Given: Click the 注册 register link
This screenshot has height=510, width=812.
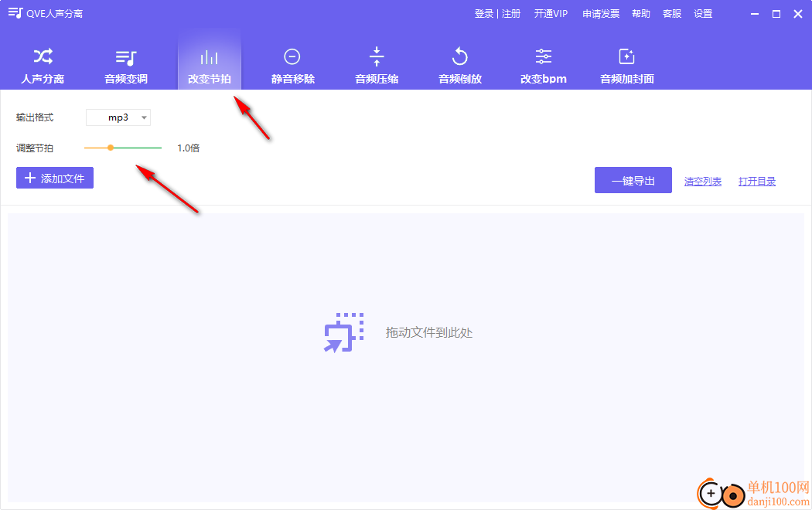Looking at the screenshot, I should pyautogui.click(x=511, y=14).
